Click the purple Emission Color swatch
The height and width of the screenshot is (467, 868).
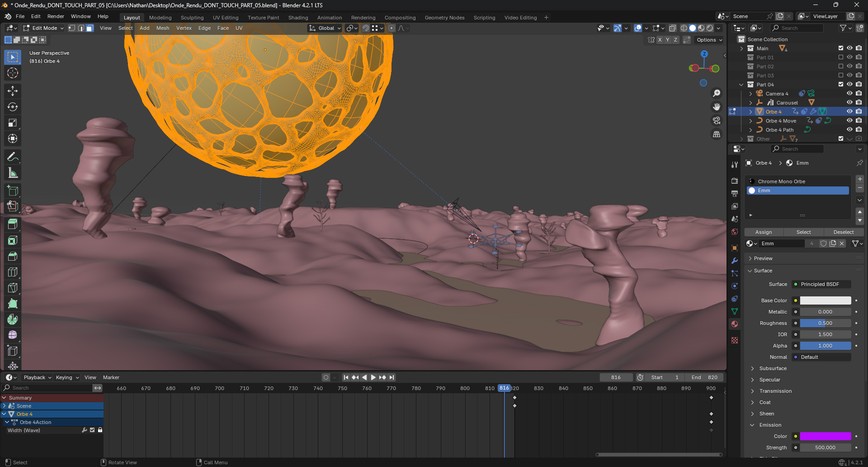[x=825, y=436]
